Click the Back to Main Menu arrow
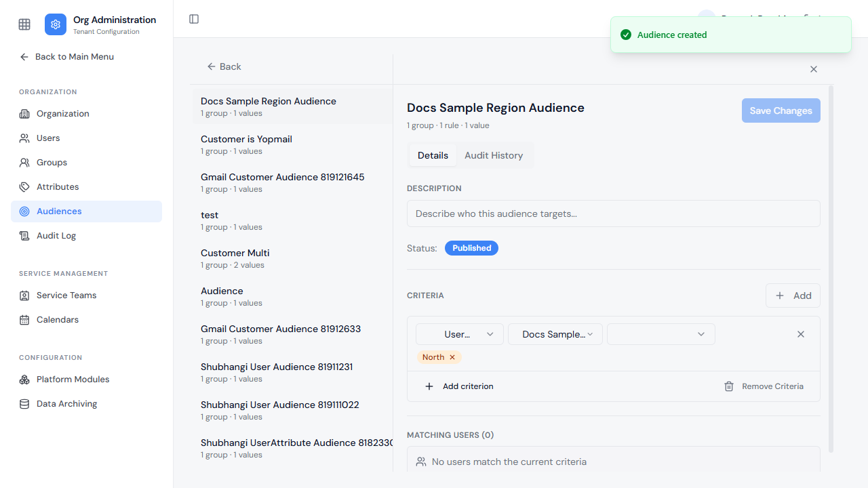 [24, 57]
